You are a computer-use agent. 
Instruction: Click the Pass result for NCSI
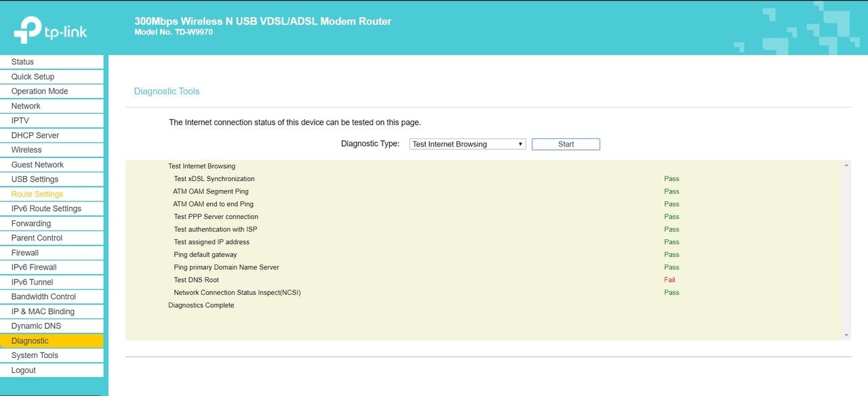(671, 293)
